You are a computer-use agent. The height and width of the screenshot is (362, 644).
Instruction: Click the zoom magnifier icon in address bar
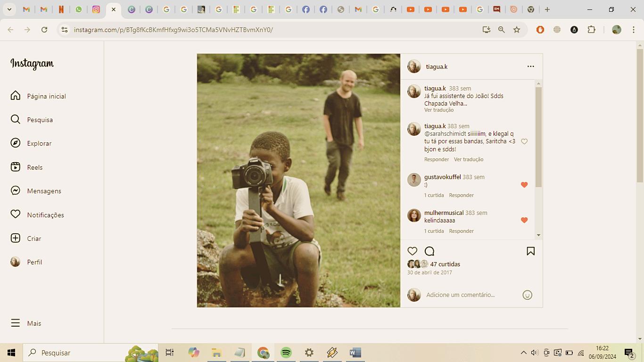(502, 30)
